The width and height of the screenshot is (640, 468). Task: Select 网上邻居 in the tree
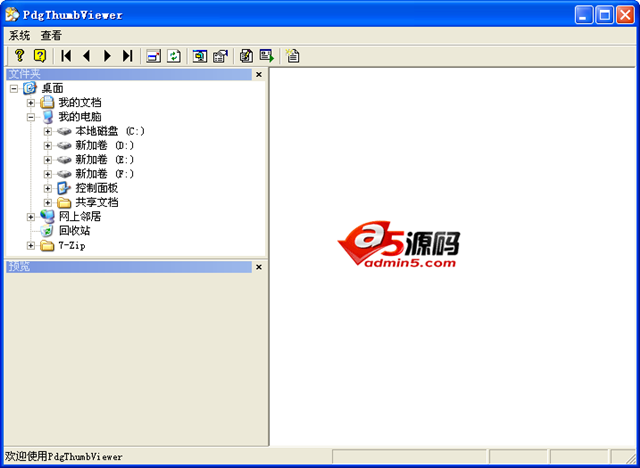[80, 217]
